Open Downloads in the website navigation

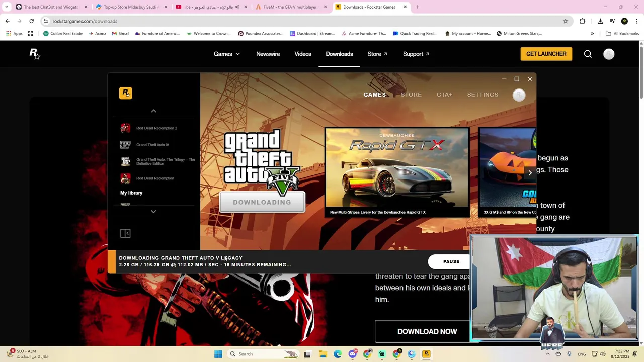(339, 54)
